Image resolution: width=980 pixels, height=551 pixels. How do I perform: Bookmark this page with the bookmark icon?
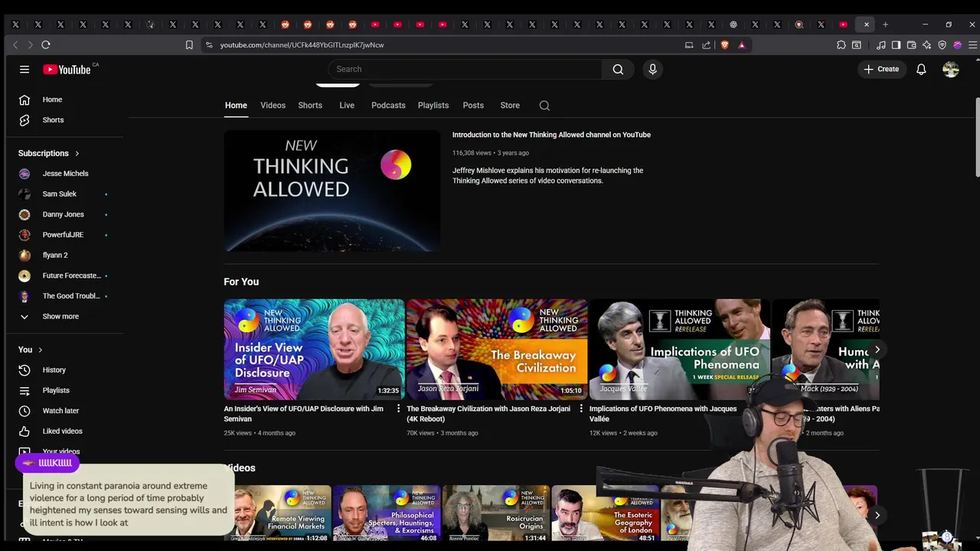189,45
